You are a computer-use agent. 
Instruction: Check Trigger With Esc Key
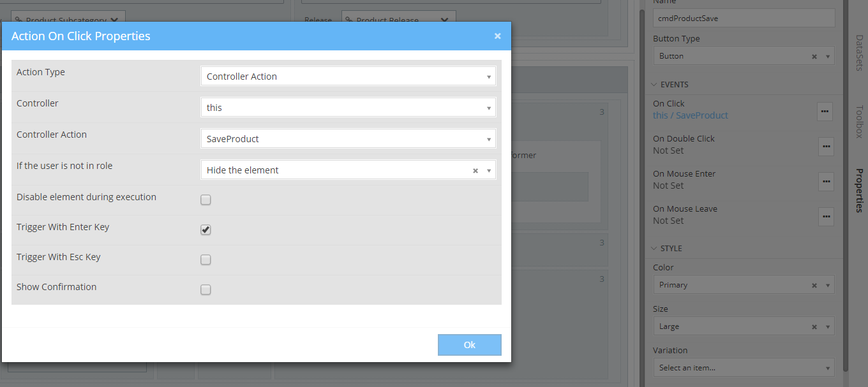click(206, 259)
